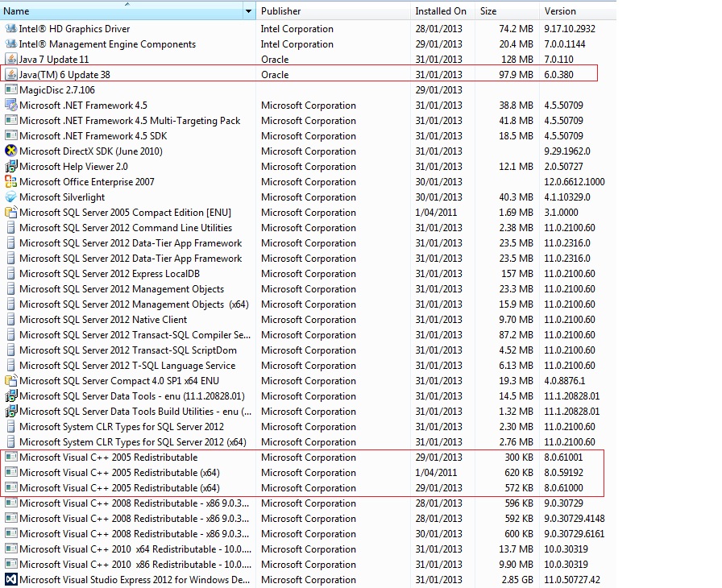Click the Visual C++ 2010 x64 Redistributable icon
The image size is (722, 588).
coord(11,549)
